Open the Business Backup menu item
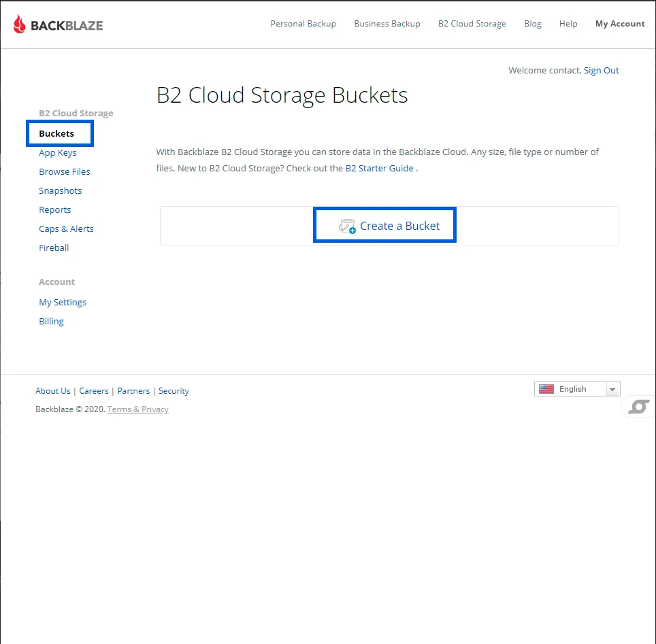The image size is (656, 644). 387,24
